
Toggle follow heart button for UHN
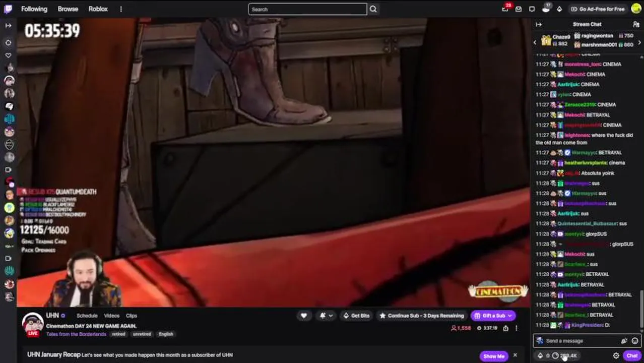pos(304,316)
